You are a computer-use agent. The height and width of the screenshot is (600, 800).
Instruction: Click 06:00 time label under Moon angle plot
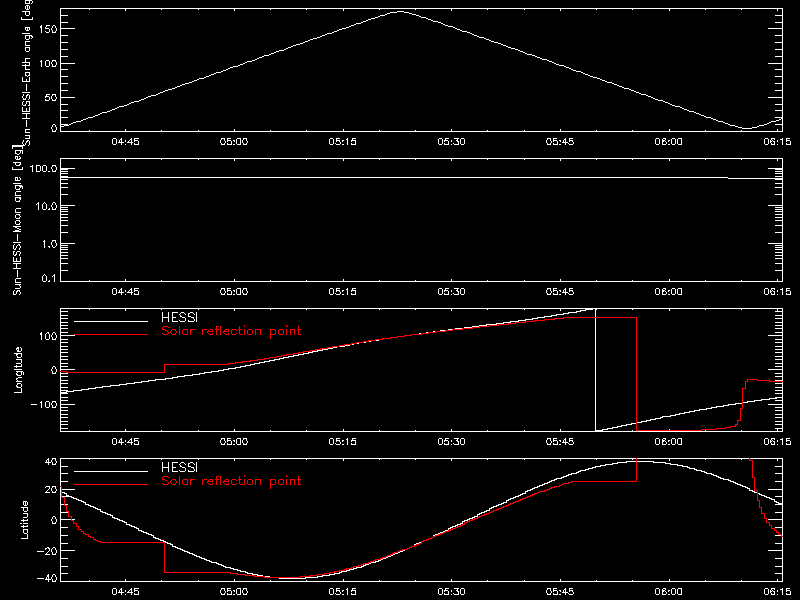pos(669,291)
